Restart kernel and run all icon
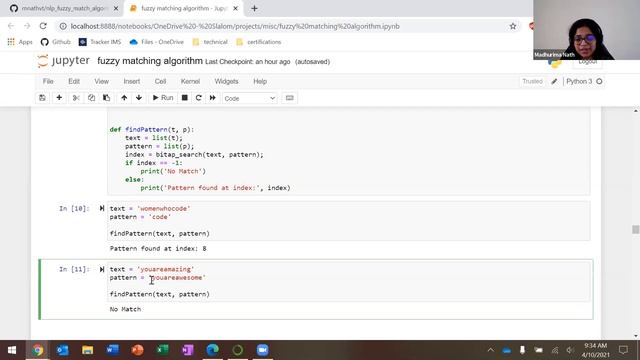The width and height of the screenshot is (640, 360). [213, 98]
